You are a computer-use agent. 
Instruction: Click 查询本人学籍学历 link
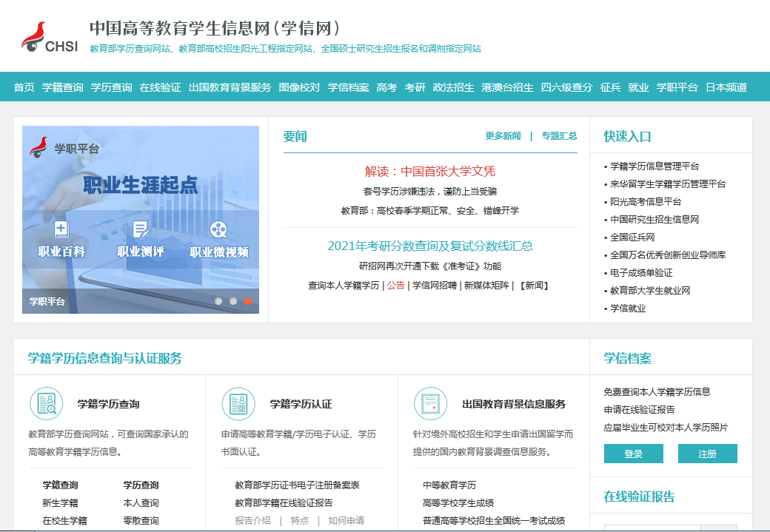344,285
